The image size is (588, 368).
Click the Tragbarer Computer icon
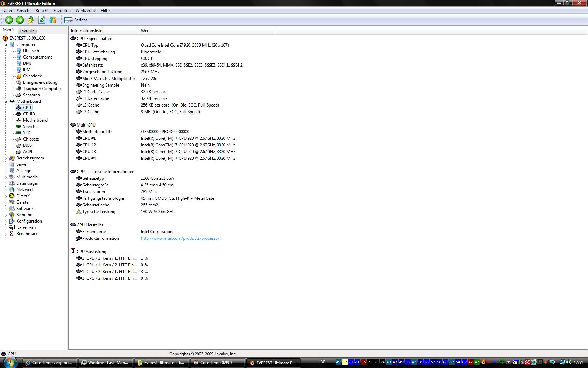(19, 89)
